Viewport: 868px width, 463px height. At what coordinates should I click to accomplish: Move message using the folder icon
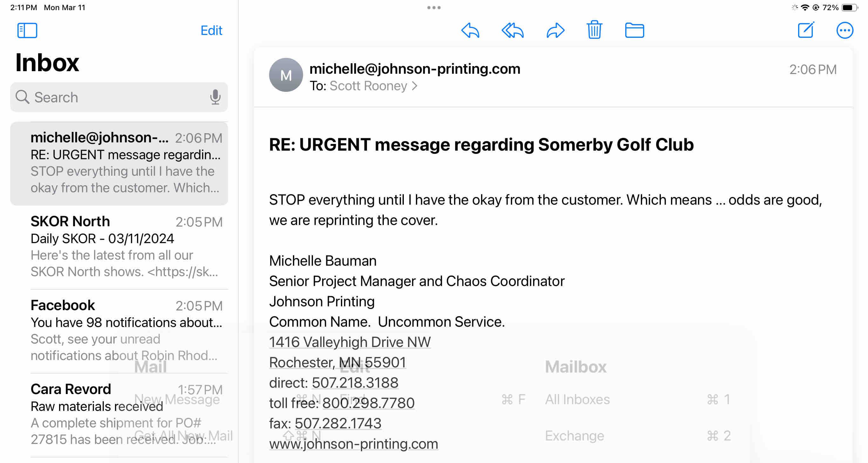tap(634, 30)
